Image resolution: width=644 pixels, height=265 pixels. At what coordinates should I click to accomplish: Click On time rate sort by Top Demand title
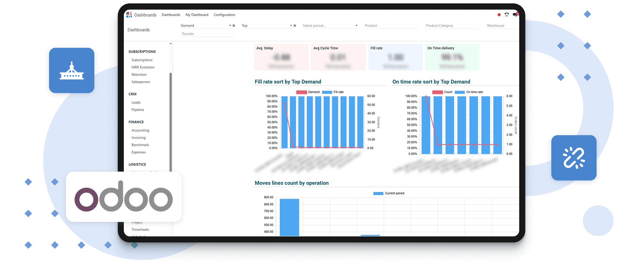(431, 82)
